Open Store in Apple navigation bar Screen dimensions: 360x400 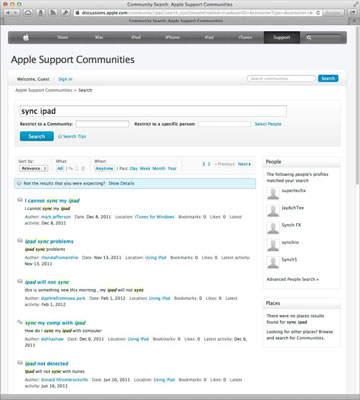click(x=62, y=37)
